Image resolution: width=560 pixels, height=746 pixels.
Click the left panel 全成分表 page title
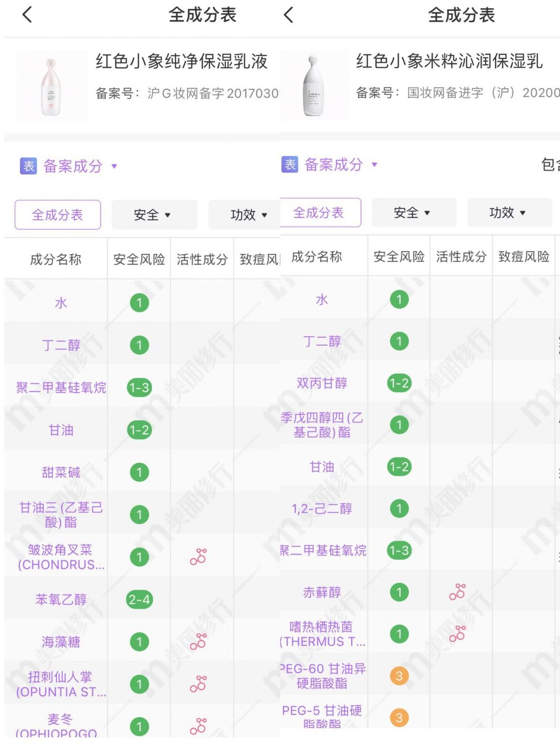[x=202, y=15]
